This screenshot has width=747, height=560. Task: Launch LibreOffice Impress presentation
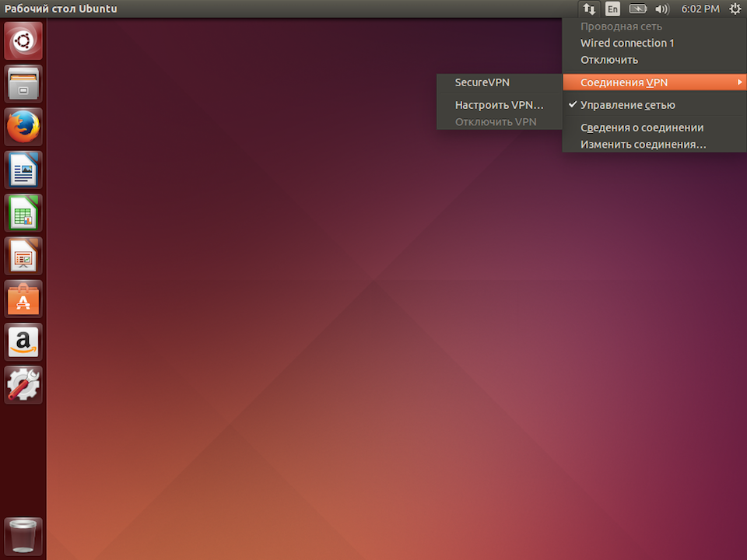(x=23, y=256)
